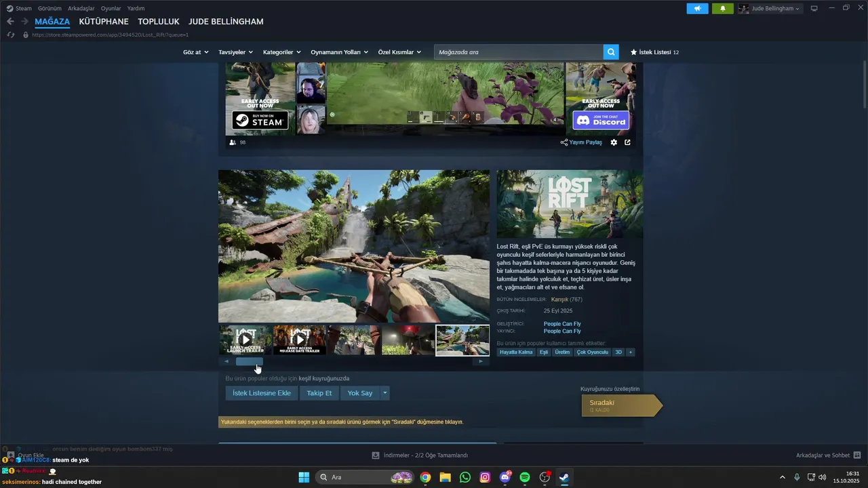
Task: Select the highlighted waterfall thumbnail
Action: (x=462, y=340)
